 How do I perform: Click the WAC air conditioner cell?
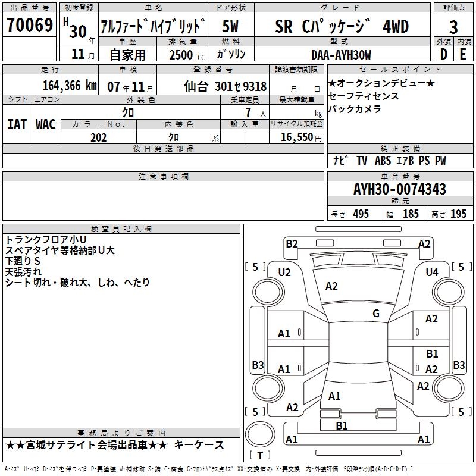[45, 124]
